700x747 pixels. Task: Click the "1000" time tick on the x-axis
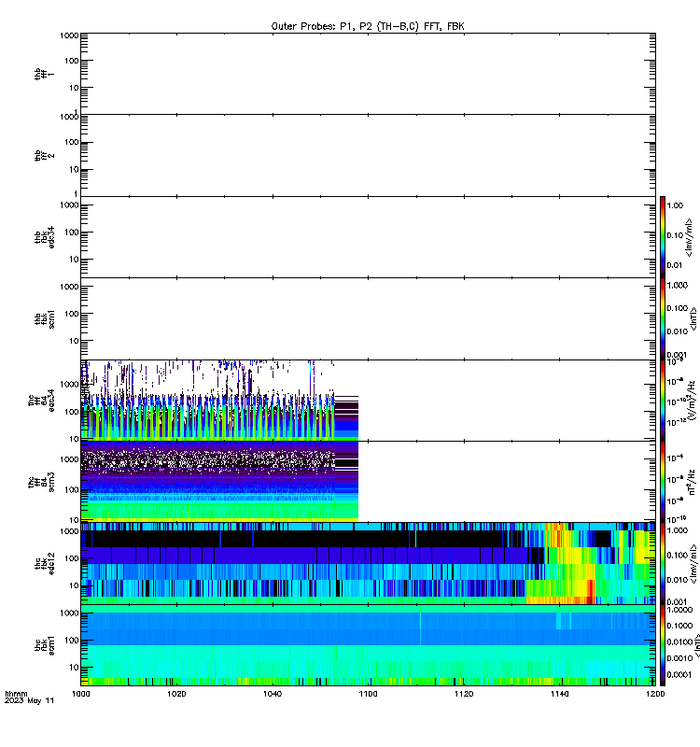coord(80,694)
